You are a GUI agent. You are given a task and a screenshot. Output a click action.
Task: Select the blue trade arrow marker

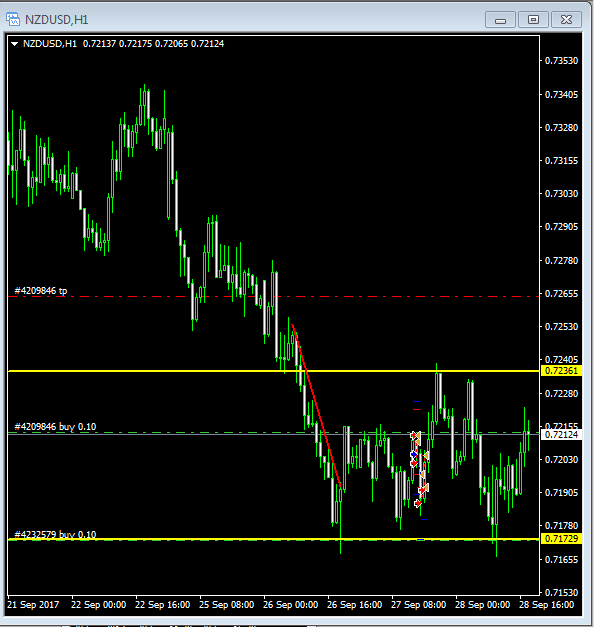414,454
